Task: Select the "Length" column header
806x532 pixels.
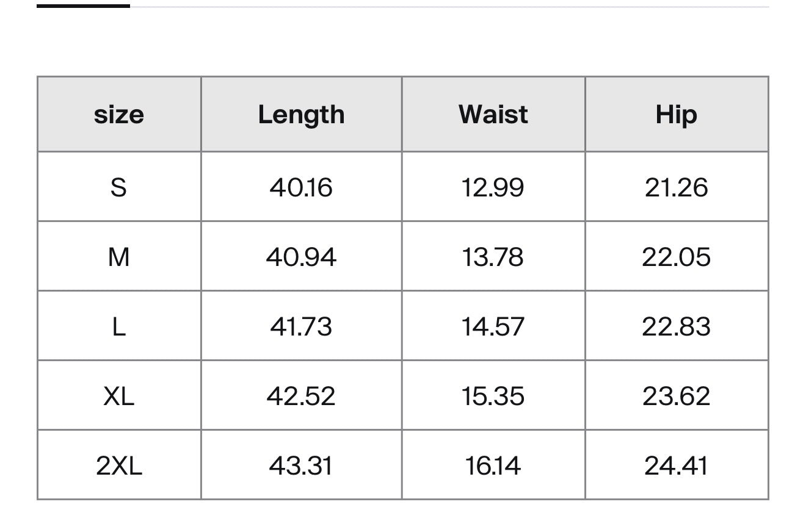Action: coord(301,115)
